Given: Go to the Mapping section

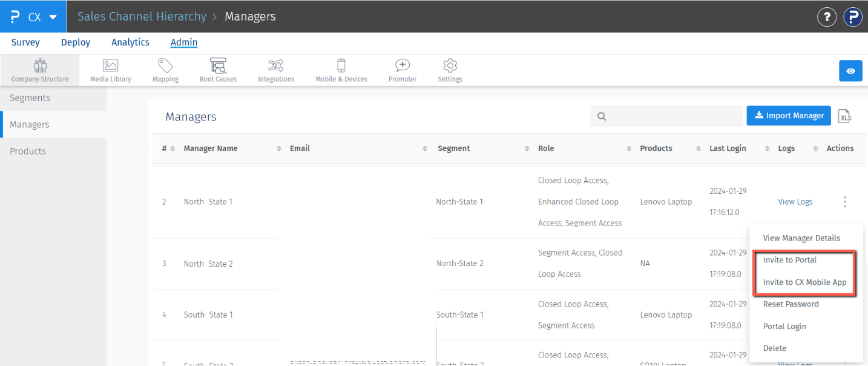Looking at the screenshot, I should click(x=165, y=70).
